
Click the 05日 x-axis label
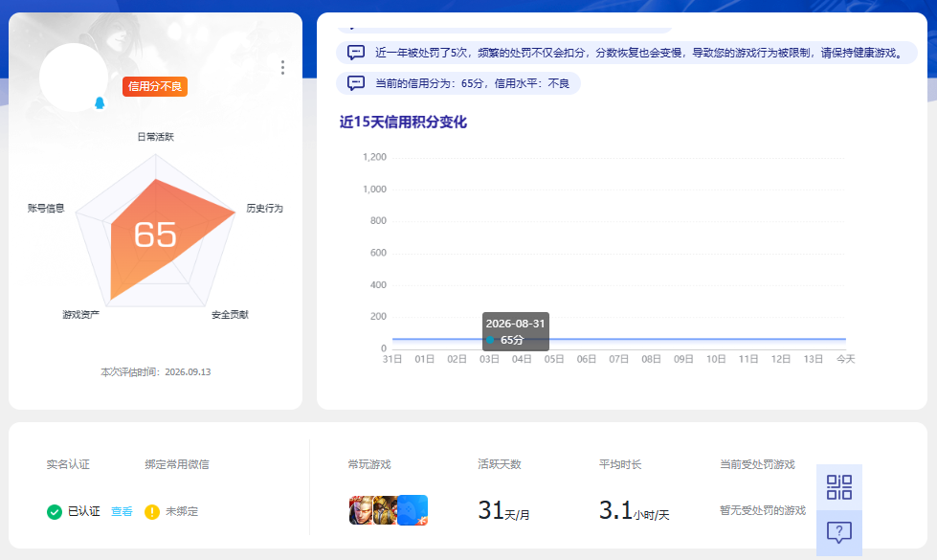[x=554, y=359]
